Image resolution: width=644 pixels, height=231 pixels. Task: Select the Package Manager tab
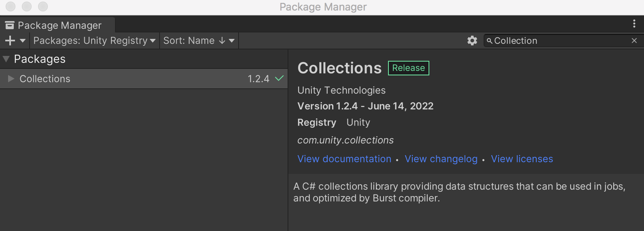tap(57, 25)
